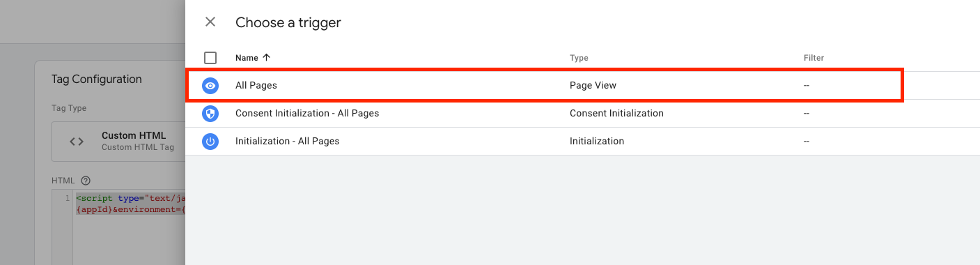Click the Type column header
This screenshot has height=265, width=980.
coord(579,58)
